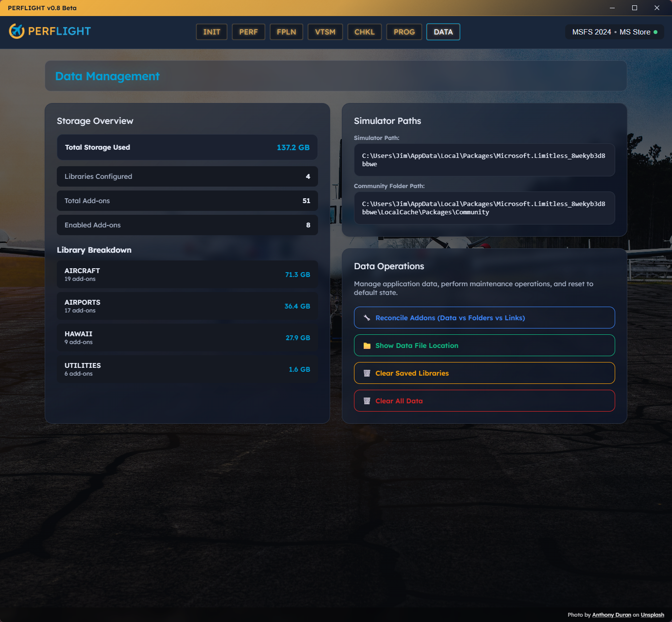Click Reconcile Addons (Data vs Folders vs Links)
The image size is (672, 622).
(x=484, y=317)
